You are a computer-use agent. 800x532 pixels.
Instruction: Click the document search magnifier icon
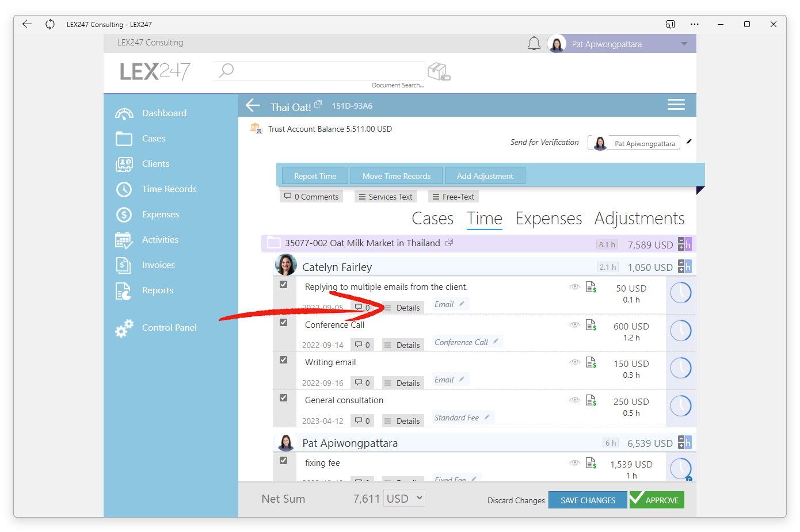pyautogui.click(x=227, y=70)
